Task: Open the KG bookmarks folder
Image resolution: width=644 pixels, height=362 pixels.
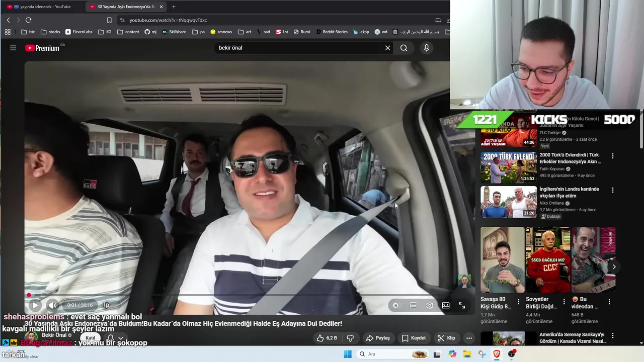Action: point(105,32)
